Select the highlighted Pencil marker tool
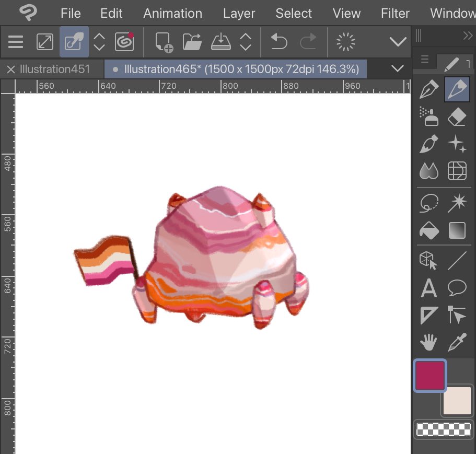Viewport: 476px width, 454px height. tap(457, 89)
